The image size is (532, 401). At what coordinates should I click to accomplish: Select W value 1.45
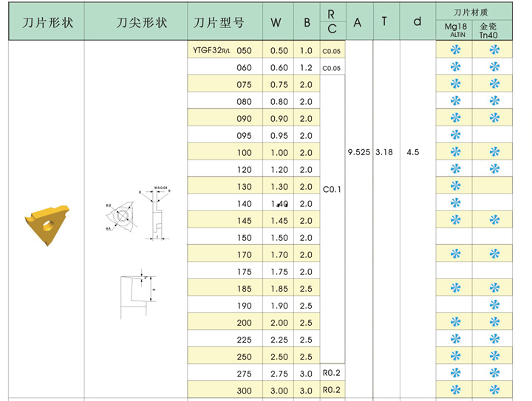click(279, 221)
